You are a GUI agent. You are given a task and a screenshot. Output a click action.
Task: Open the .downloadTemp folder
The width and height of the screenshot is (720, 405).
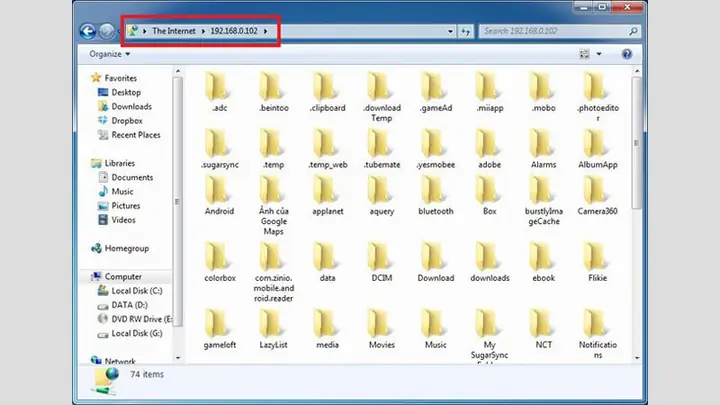[x=382, y=97]
